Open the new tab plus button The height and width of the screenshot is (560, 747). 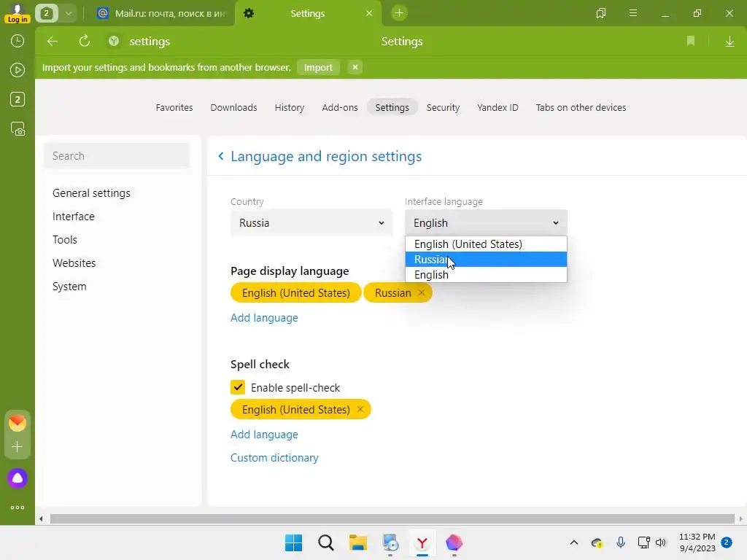[x=399, y=13]
